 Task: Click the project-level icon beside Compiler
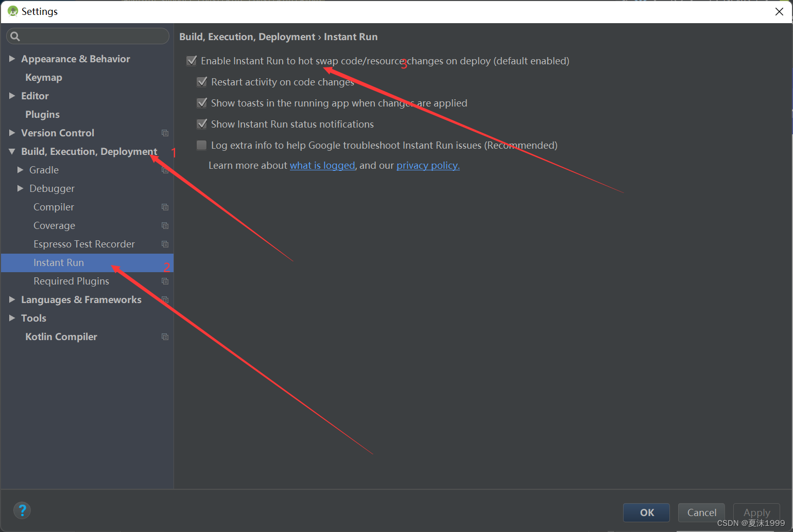[x=165, y=207]
